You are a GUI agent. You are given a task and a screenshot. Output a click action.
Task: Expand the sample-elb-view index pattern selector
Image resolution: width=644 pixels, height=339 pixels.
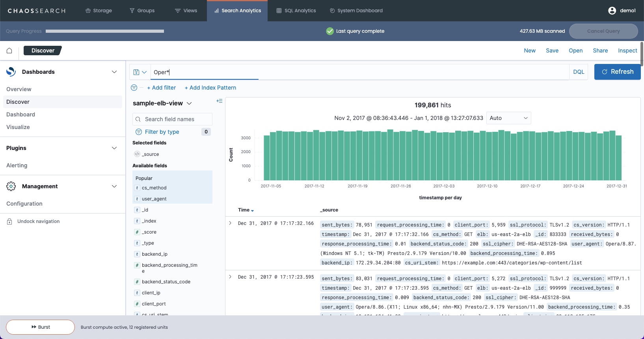point(162,103)
